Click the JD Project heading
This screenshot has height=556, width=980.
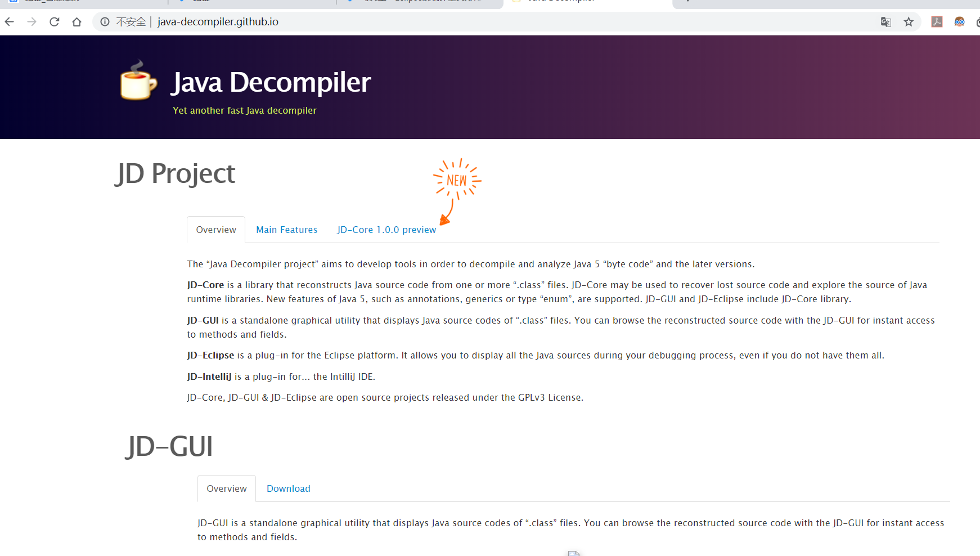(x=175, y=173)
